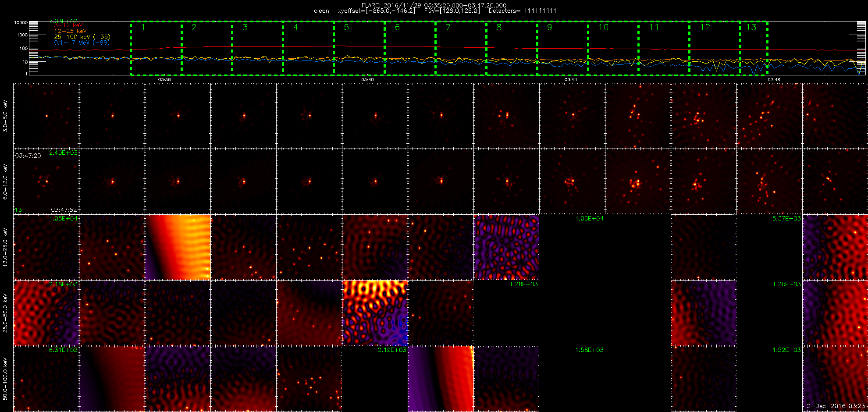This screenshot has height=412, width=868.
Task: Click the green '1.06E+04' value
Action: (x=589, y=219)
